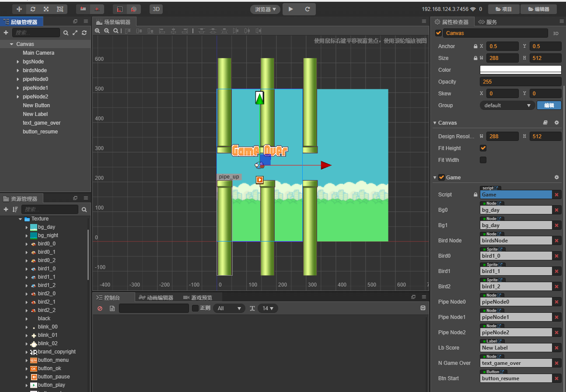
Task: Open the console All log type dropdown
Action: click(229, 308)
